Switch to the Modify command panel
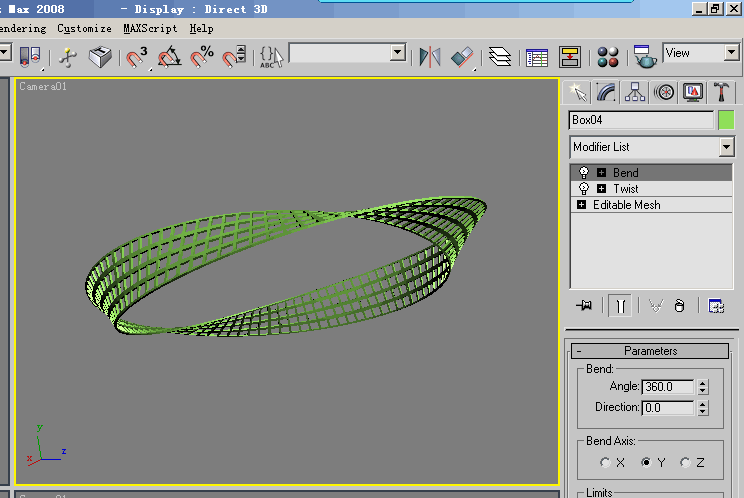Screen dimensions: 744x498 (x=606, y=92)
